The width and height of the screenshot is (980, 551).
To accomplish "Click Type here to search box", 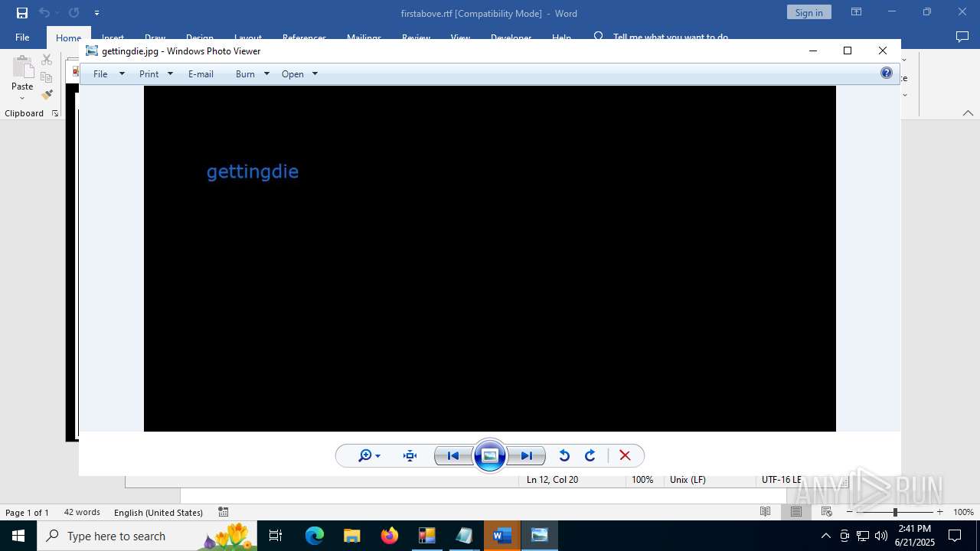I will (x=147, y=536).
